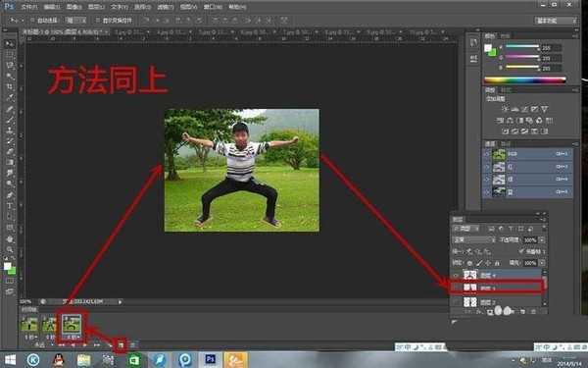Click on the red (R) color slider
588x368 pixels.
point(522,47)
